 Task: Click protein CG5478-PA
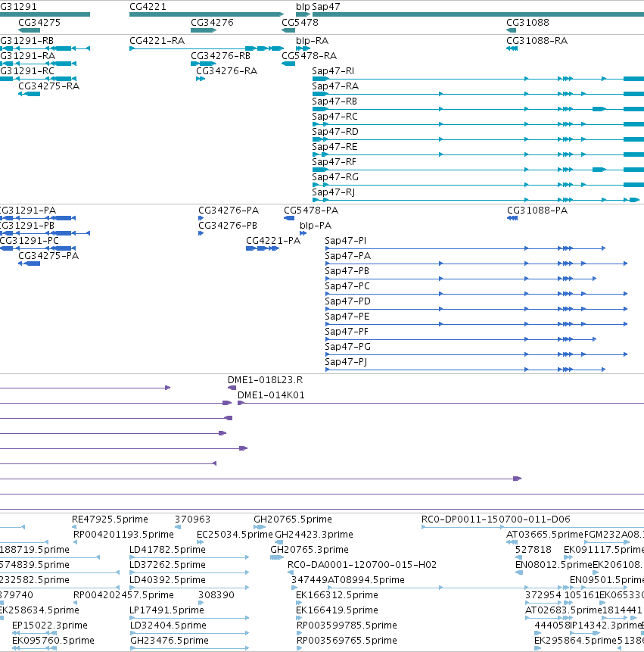tap(311, 211)
